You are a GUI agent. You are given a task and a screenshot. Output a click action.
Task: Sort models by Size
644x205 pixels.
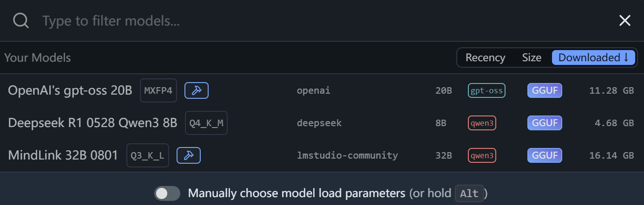click(532, 58)
